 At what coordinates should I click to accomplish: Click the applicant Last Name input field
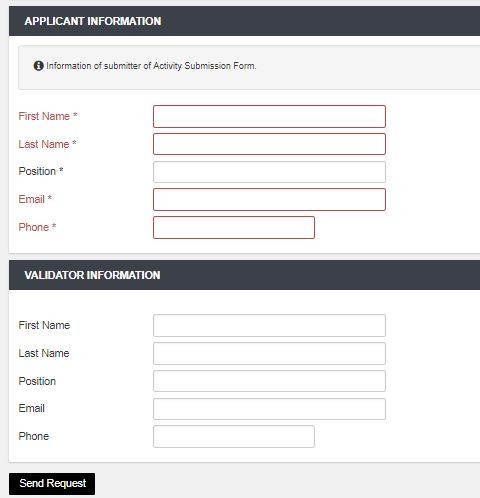(x=269, y=144)
